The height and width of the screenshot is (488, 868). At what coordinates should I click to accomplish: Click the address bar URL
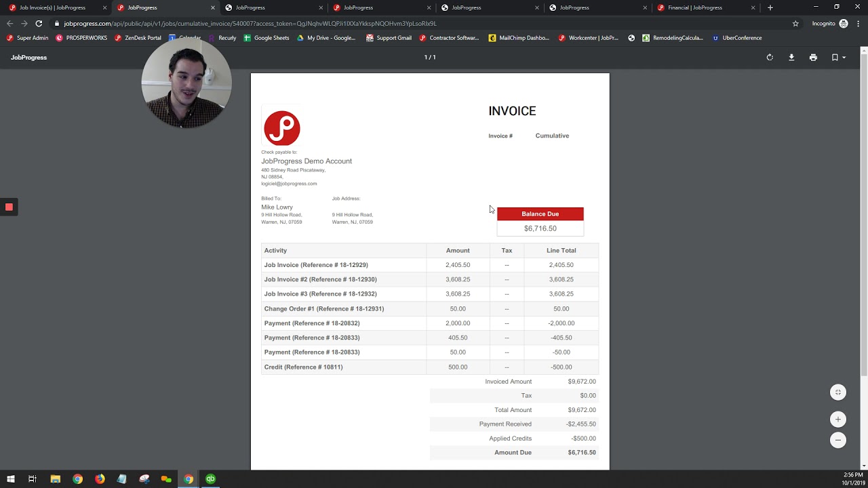(x=250, y=23)
